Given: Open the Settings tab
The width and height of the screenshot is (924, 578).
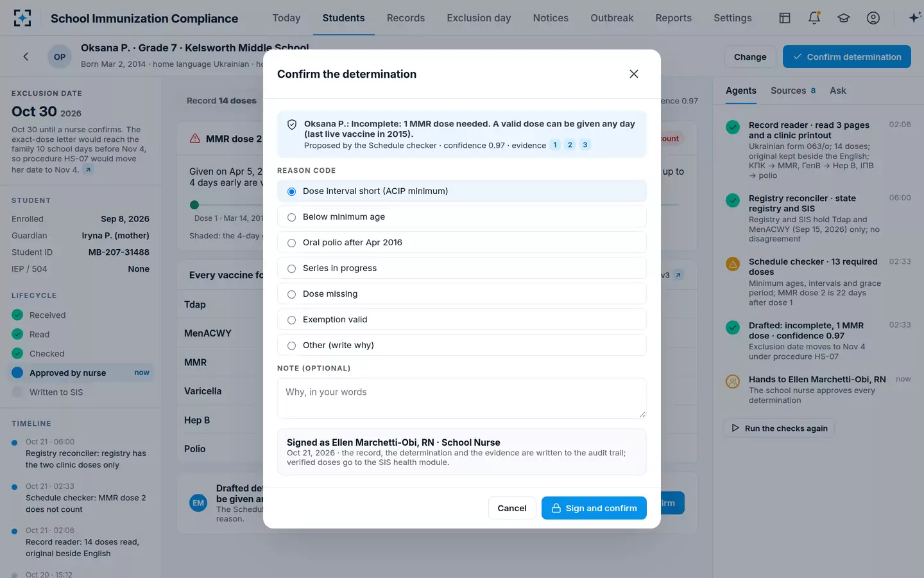Looking at the screenshot, I should pyautogui.click(x=732, y=18).
